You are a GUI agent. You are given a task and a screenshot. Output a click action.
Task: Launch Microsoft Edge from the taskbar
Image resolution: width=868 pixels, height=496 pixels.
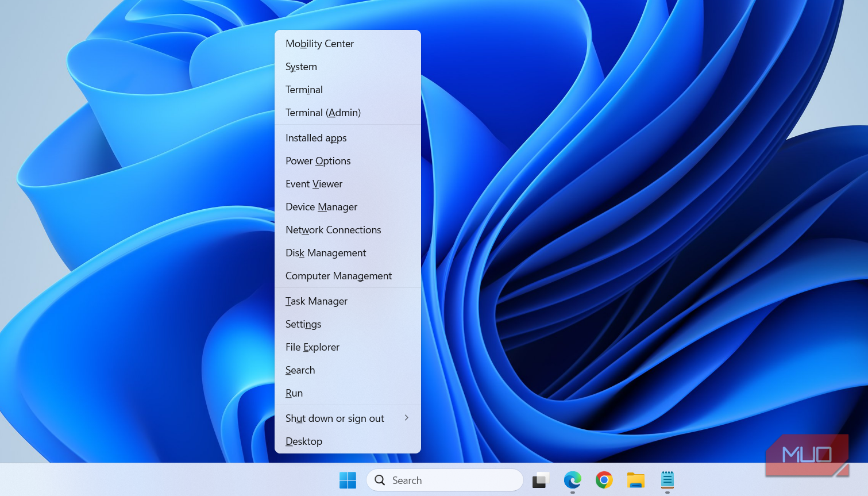tap(572, 480)
